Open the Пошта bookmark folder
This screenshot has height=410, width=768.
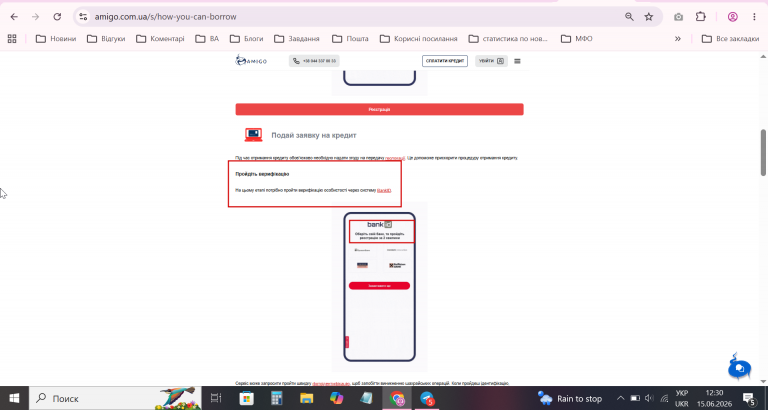click(350, 39)
